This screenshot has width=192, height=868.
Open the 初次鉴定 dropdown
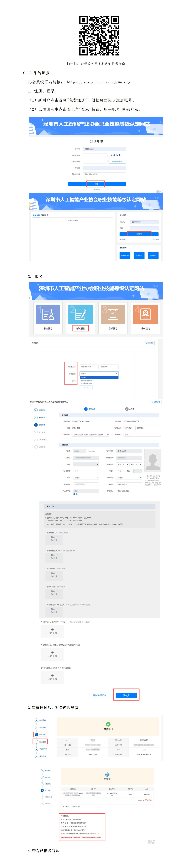click(x=148, y=428)
